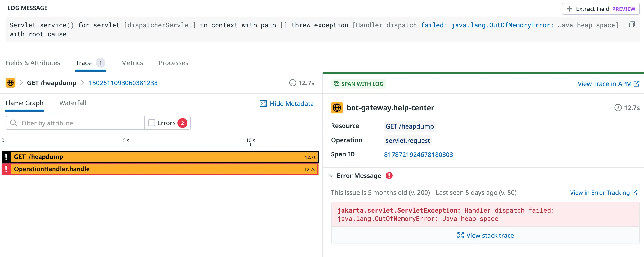Click the bot-gateway.help-center globe icon

[x=336, y=108]
